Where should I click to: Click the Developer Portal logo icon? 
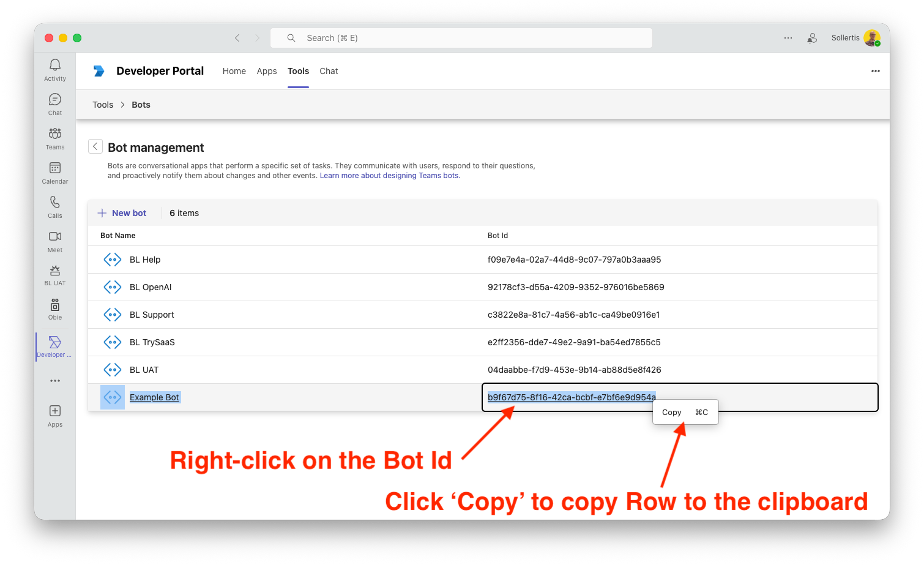click(x=99, y=71)
